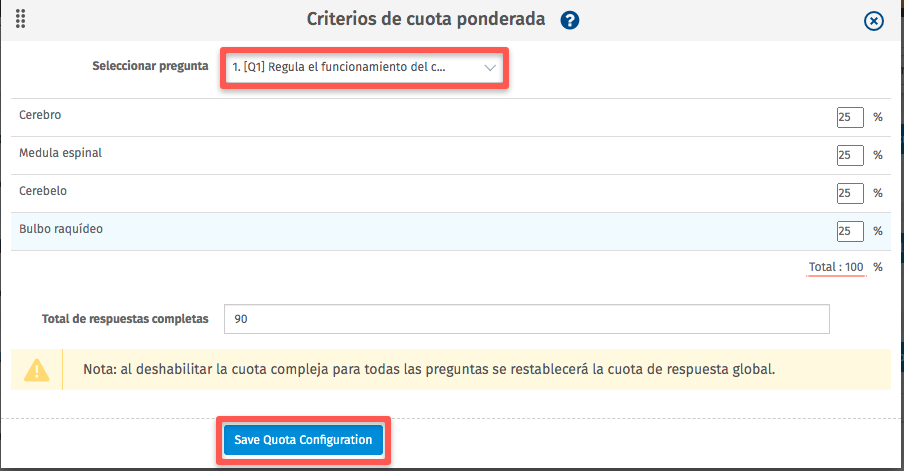Click the Nota warning message text
Screen dimensions: 904x471
[x=429, y=369]
